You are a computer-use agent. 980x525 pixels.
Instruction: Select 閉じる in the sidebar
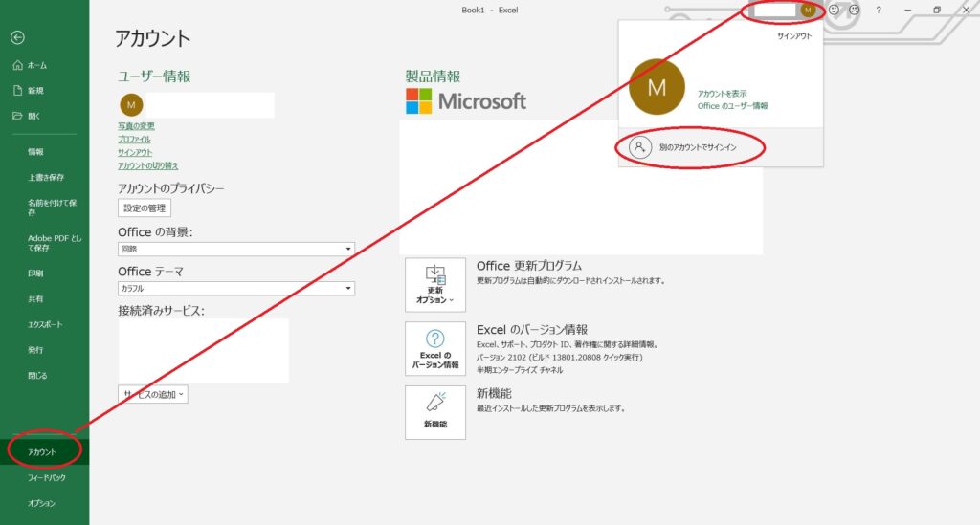(x=37, y=376)
